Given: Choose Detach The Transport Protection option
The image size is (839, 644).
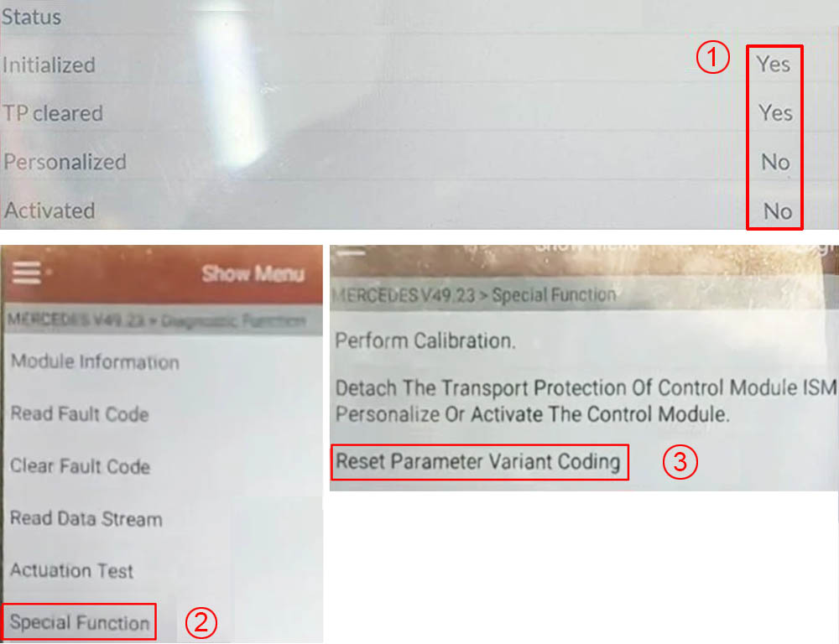Looking at the screenshot, I should (x=586, y=387).
